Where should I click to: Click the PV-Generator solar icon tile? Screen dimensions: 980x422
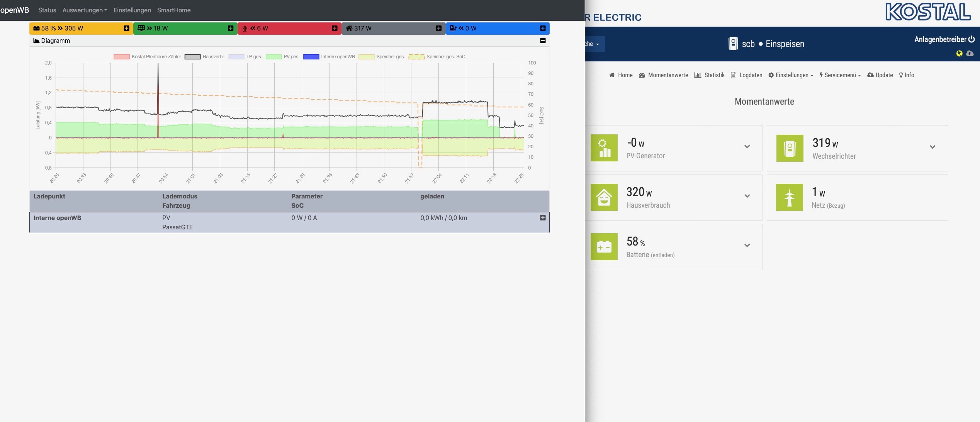[x=604, y=148]
